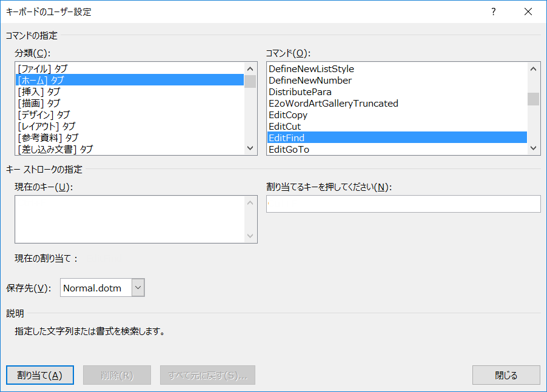This screenshot has height=392, width=547.
Task: Select DefineNewListStyle command
Action: 311,68
